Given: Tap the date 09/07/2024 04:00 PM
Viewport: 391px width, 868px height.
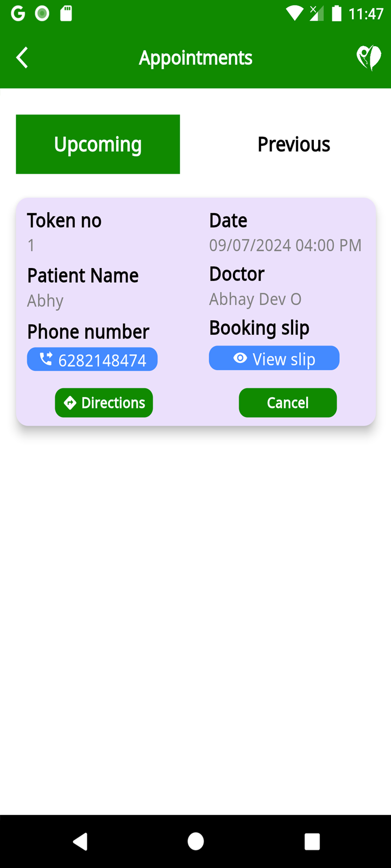Looking at the screenshot, I should point(285,245).
